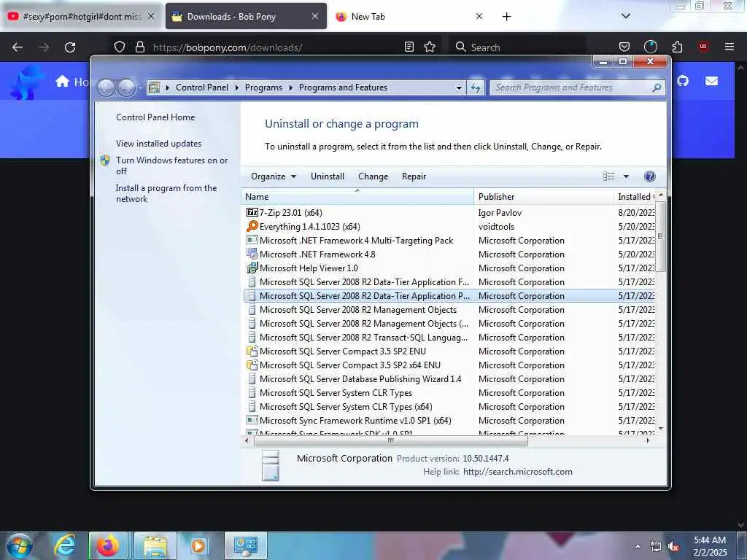Click the Microsoft Help Viewer 1.0 icon
Viewport: 747px width, 560px height.
click(x=252, y=268)
